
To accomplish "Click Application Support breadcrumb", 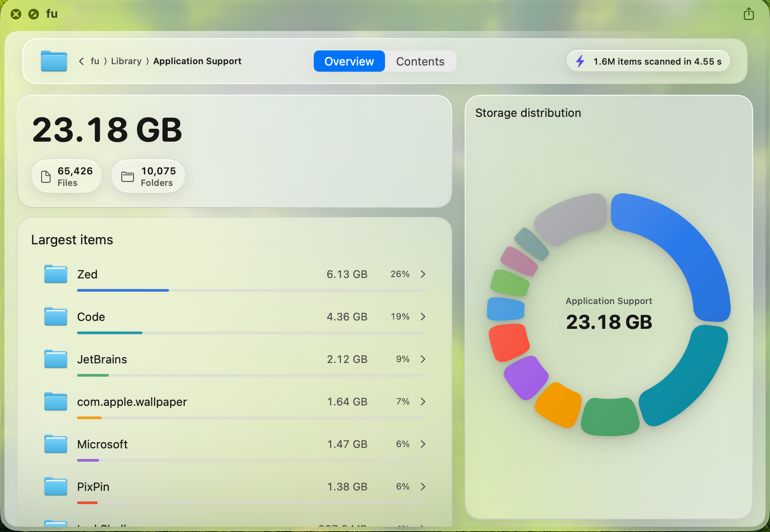I will pyautogui.click(x=197, y=61).
